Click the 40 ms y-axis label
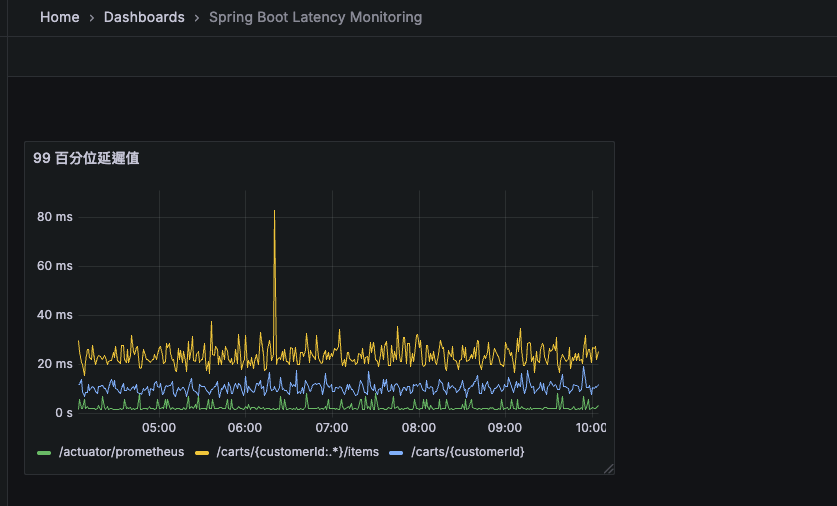 coord(55,315)
